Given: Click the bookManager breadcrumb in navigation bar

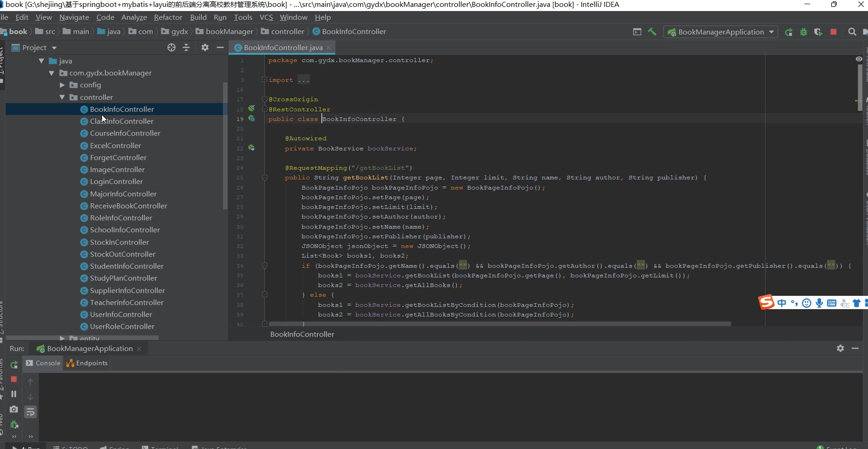Looking at the screenshot, I should [x=229, y=31].
